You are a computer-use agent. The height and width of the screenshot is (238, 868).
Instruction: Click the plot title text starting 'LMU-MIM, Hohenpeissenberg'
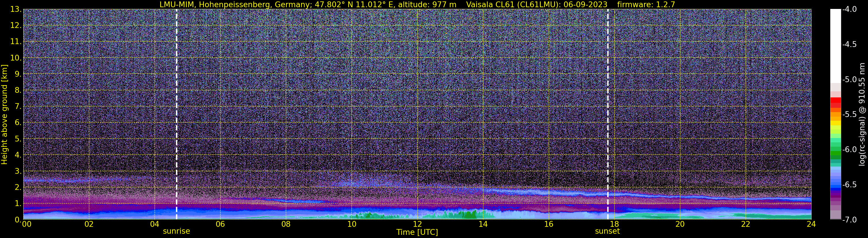pos(417,4)
